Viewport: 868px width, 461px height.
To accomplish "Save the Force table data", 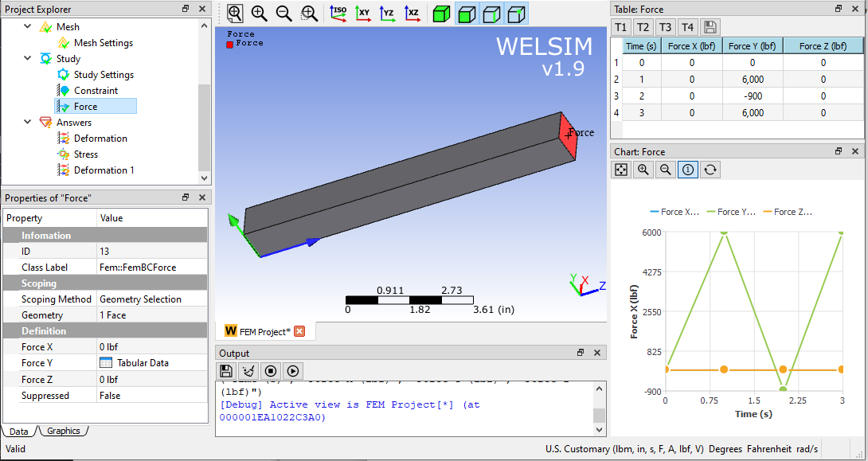I will coord(710,27).
